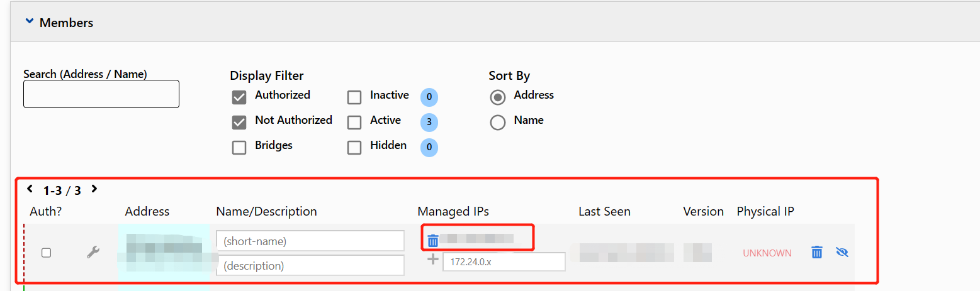This screenshot has height=291, width=980.
Task: Uncheck the Authorized display filter
Action: [x=239, y=97]
